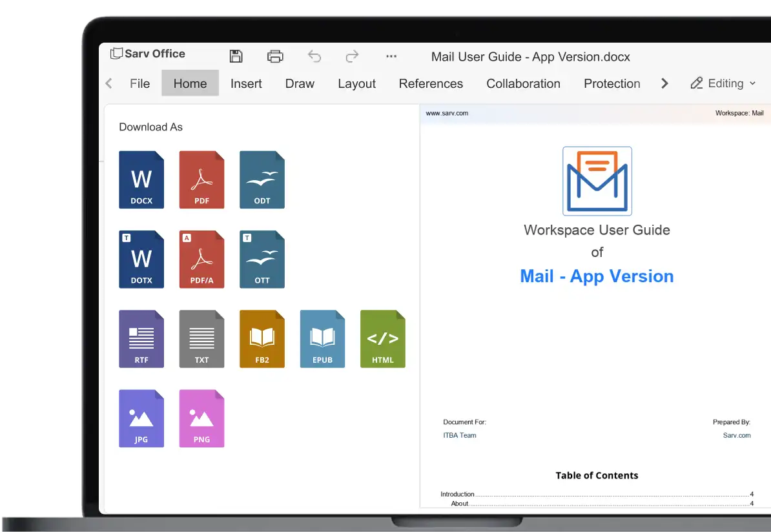Redo the last action
The width and height of the screenshot is (771, 532).
pos(352,56)
